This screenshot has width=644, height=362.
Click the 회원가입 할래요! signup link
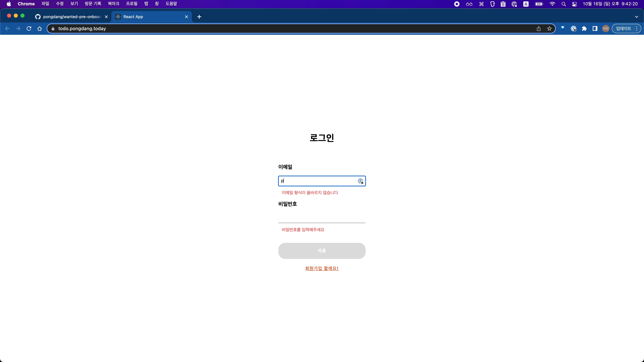(x=322, y=268)
